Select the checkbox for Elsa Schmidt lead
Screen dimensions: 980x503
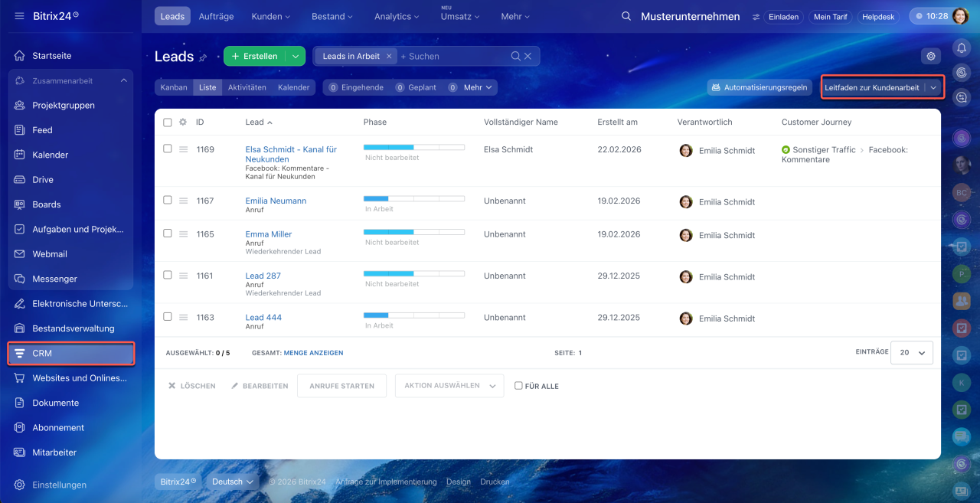[x=168, y=149]
